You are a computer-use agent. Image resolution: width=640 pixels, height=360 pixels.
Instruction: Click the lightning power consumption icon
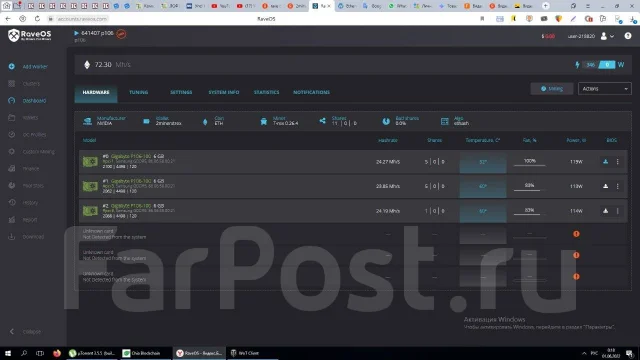pos(577,64)
